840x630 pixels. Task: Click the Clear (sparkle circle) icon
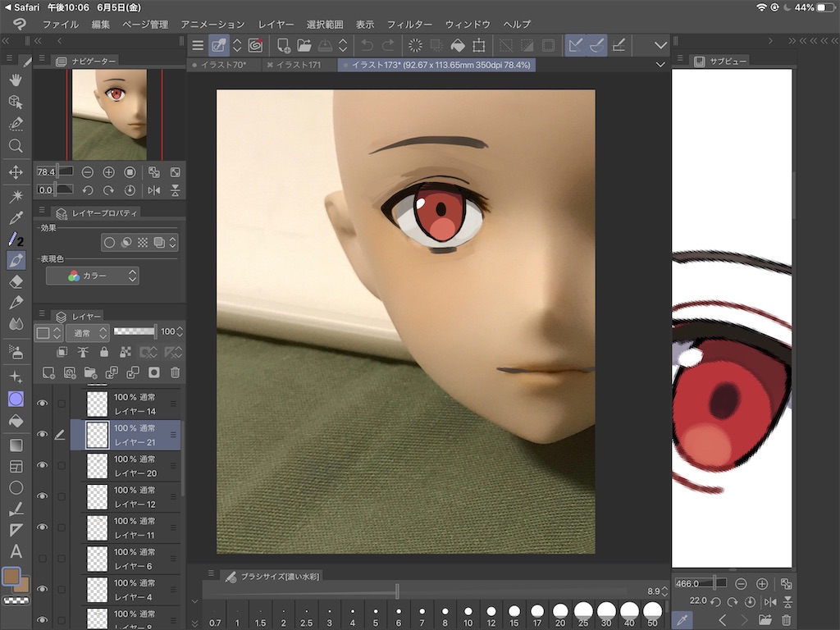pyautogui.click(x=415, y=46)
